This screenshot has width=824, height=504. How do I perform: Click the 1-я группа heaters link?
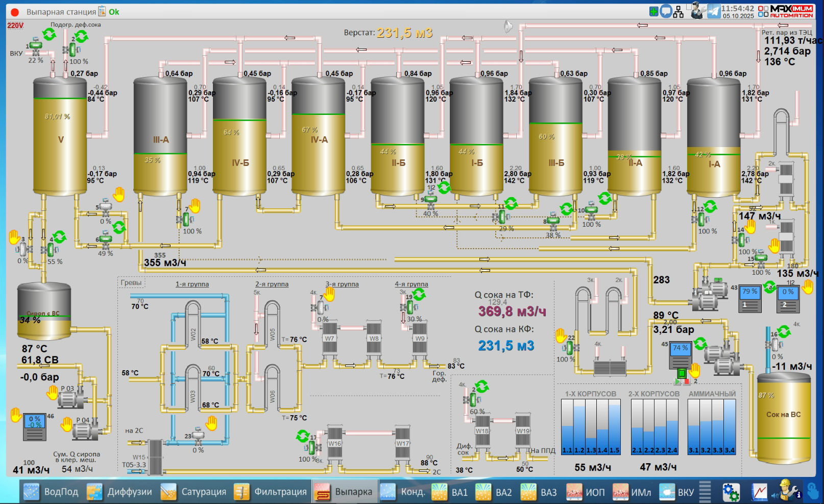[x=192, y=284]
